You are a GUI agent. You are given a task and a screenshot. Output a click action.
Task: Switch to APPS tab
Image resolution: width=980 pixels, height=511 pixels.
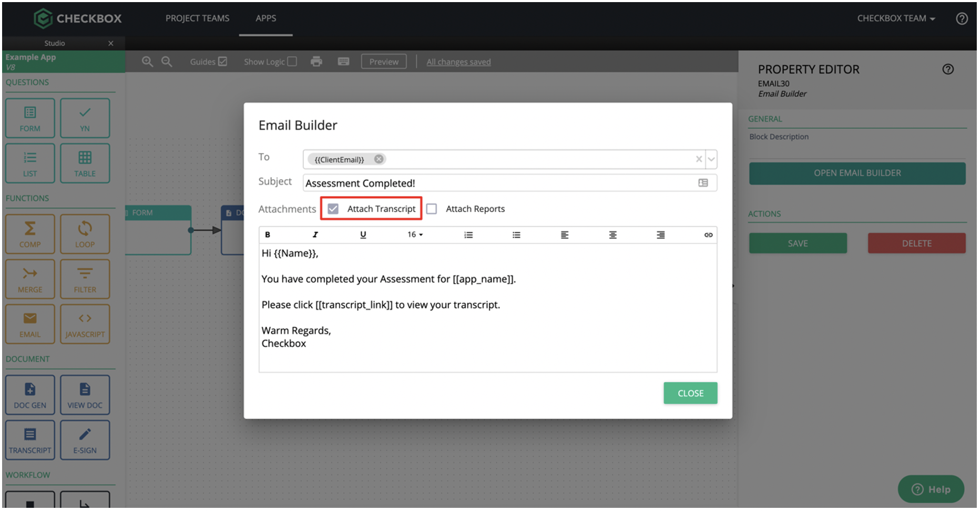(x=266, y=18)
